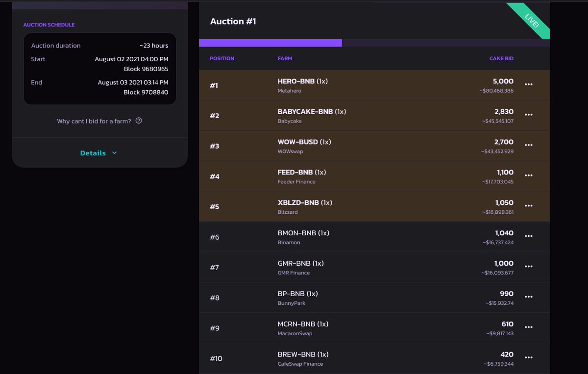
Task: Click the Block 9680965 start block
Action: click(146, 69)
